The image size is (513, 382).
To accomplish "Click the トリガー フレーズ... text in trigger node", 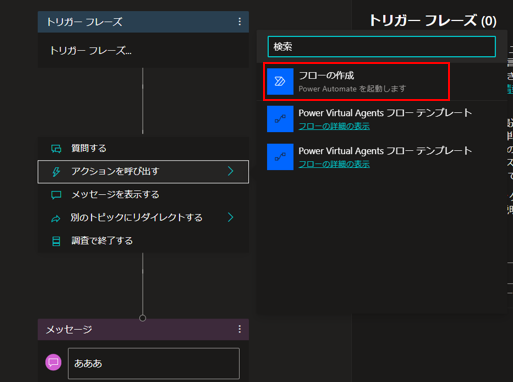I will pos(91,51).
